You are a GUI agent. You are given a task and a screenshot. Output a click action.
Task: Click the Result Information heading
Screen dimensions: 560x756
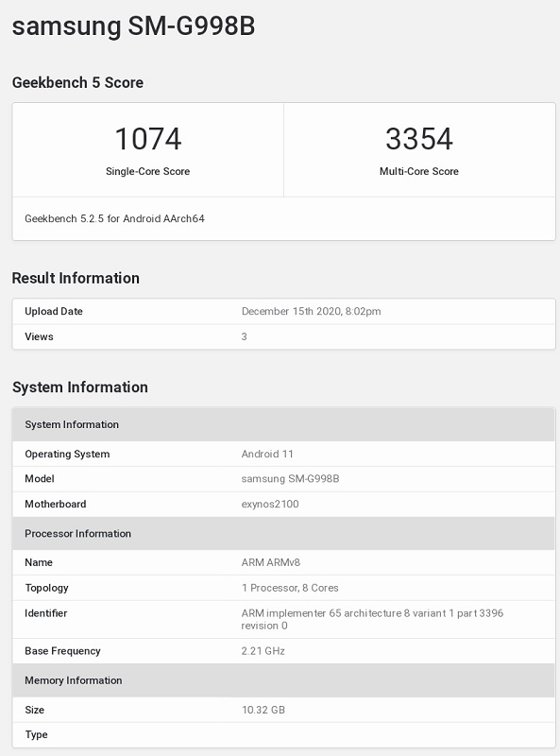76,278
